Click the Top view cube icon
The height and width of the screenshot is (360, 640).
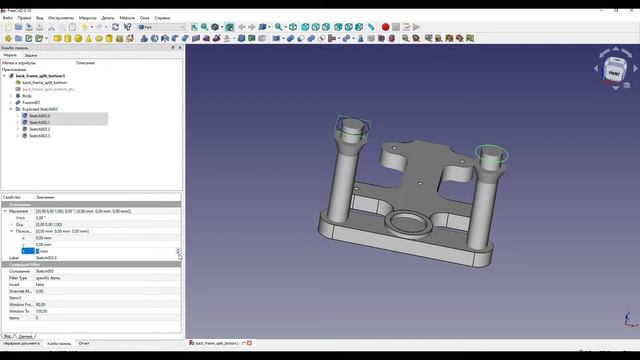coord(316,27)
